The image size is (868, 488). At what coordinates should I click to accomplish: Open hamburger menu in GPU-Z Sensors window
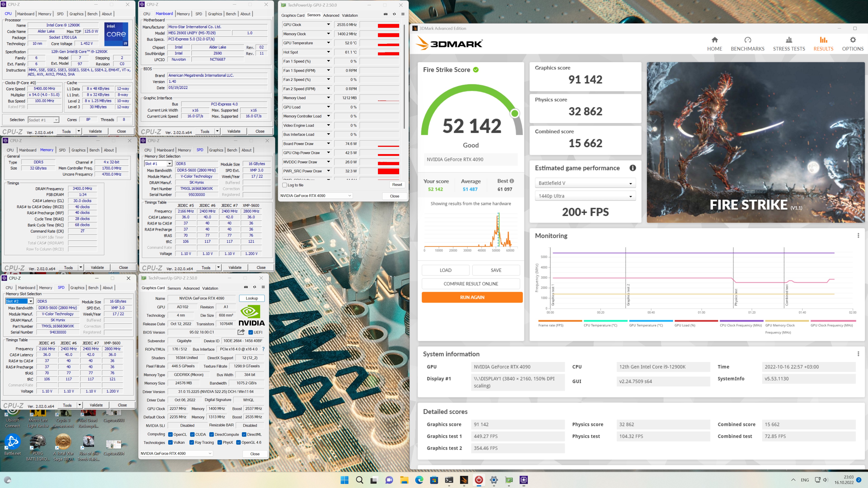click(x=403, y=14)
